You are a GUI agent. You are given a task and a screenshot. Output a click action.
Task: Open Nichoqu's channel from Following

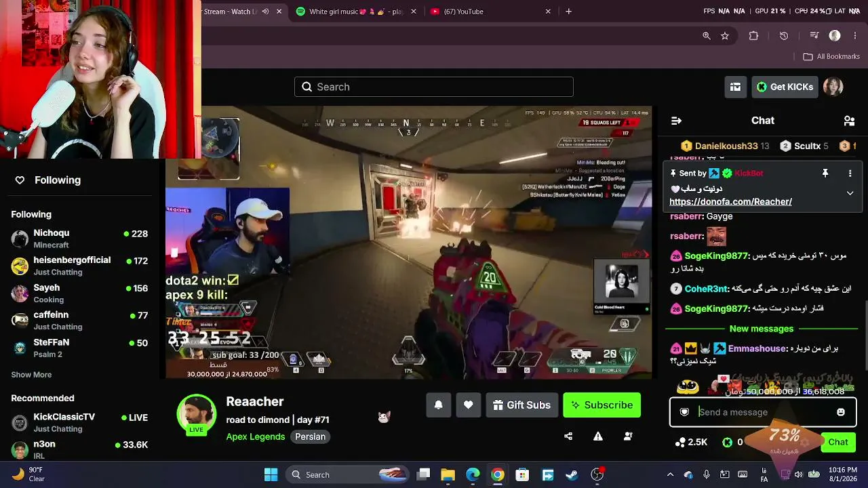click(79, 239)
